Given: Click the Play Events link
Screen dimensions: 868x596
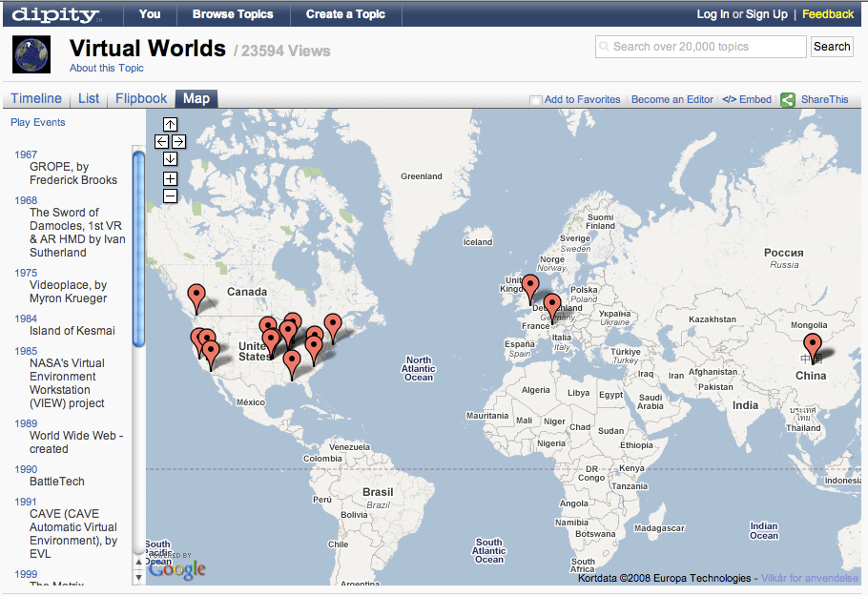Looking at the screenshot, I should (38, 122).
